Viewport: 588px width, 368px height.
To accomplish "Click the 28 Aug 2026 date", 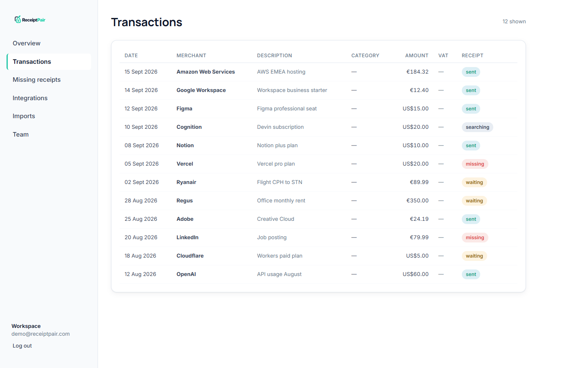I will coord(141,201).
